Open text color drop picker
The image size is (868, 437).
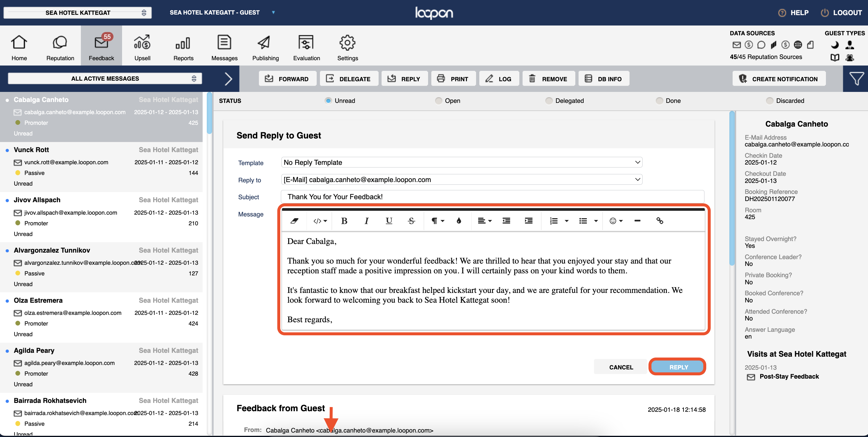click(x=459, y=221)
